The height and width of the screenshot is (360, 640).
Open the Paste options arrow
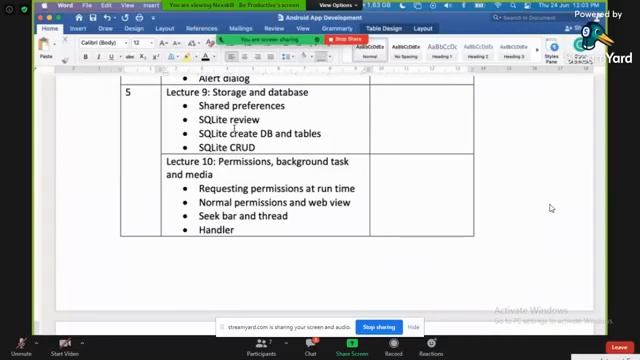[x=54, y=44]
